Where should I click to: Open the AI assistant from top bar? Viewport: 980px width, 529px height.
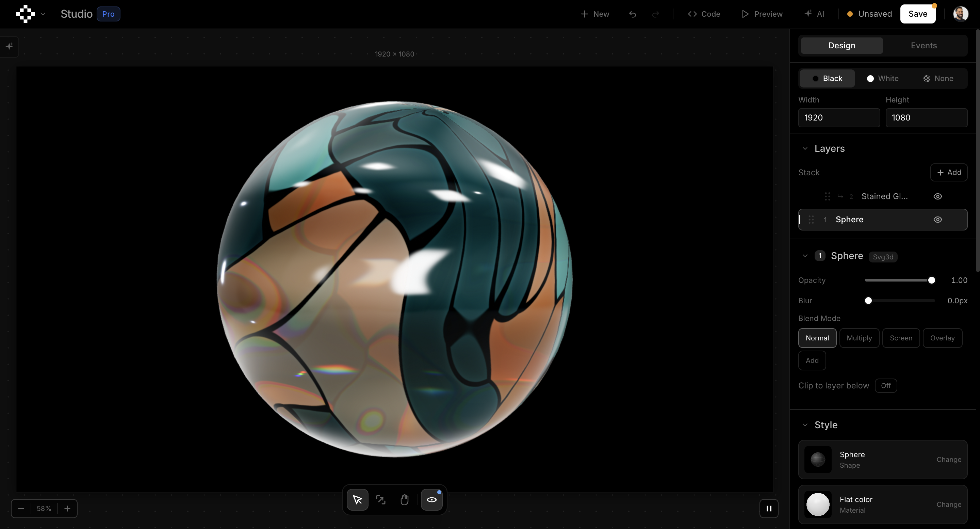pos(814,14)
